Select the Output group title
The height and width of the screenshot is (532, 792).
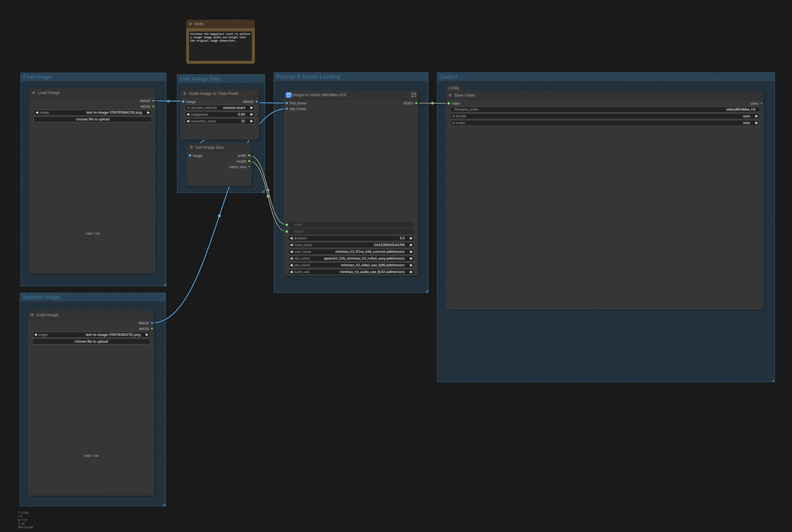pos(449,77)
